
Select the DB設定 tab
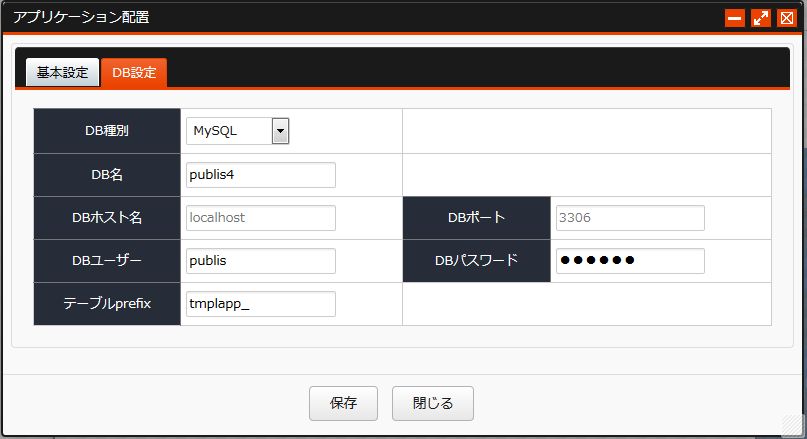point(134,73)
